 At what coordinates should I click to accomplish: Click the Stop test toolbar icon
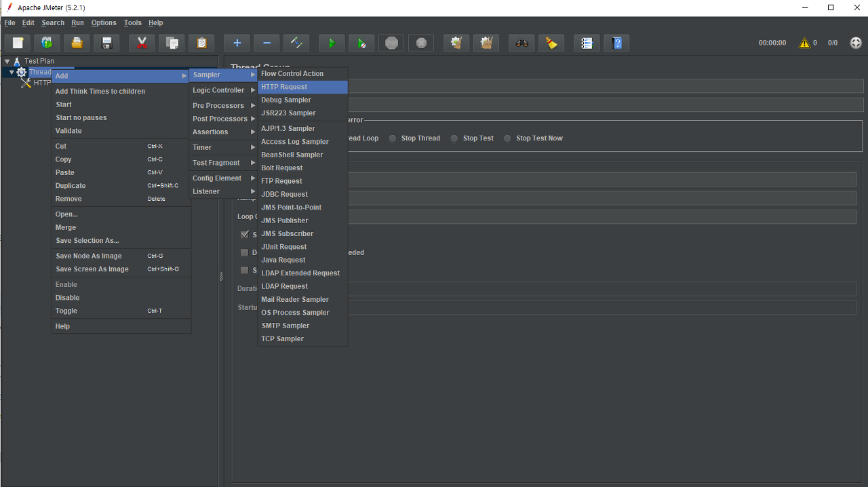(391, 43)
